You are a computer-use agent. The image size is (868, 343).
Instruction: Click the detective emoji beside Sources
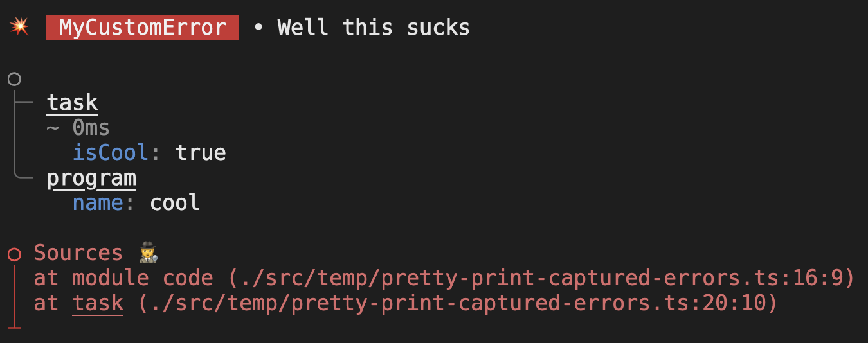point(148,253)
